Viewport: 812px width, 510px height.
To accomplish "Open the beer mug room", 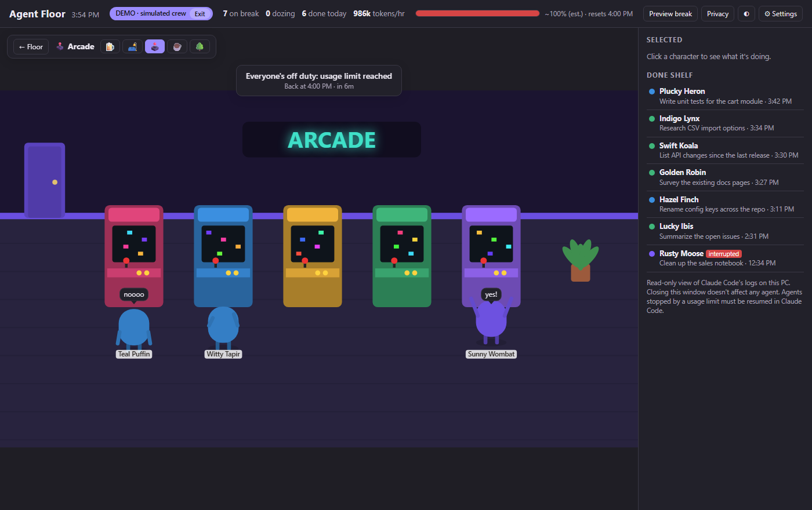I will tap(110, 46).
